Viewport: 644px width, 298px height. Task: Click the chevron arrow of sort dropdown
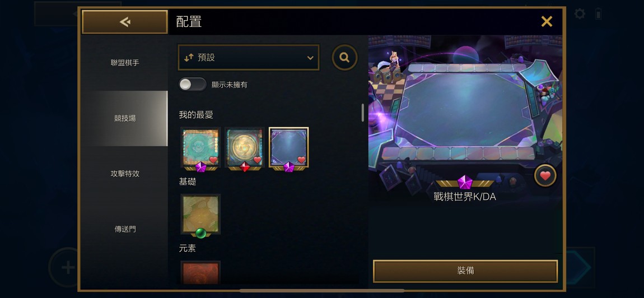point(310,58)
